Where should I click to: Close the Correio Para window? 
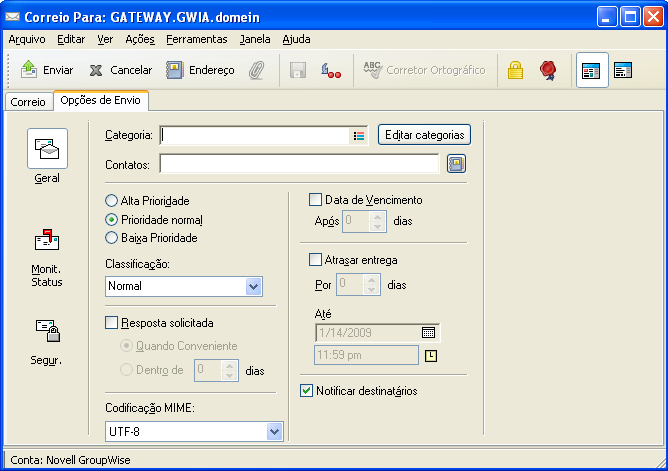click(653, 17)
